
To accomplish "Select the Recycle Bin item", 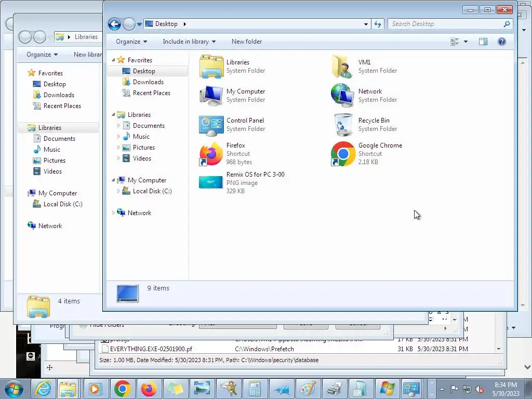I will click(x=364, y=125).
